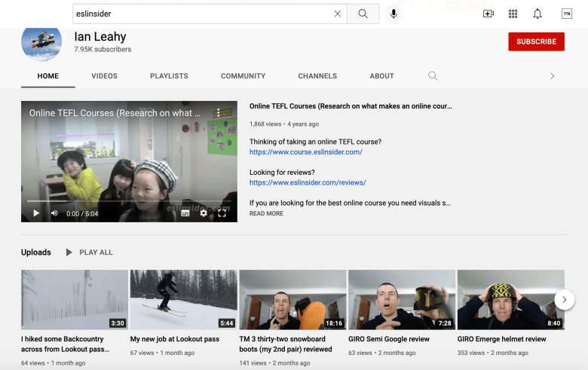Toggle subtitles on the featured video

pyautogui.click(x=185, y=213)
